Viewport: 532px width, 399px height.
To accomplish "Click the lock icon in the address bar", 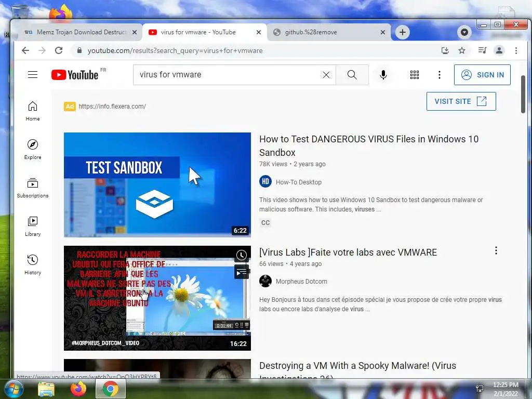I will [x=79, y=50].
